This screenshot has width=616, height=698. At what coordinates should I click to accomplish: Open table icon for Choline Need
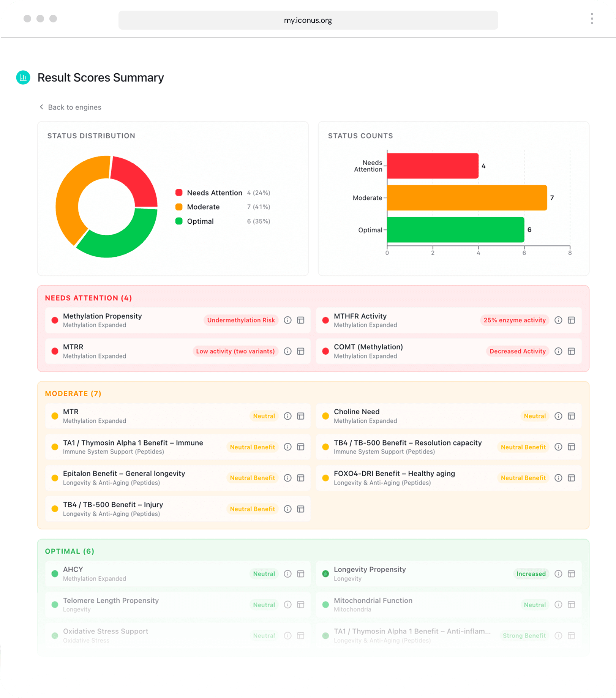571,416
